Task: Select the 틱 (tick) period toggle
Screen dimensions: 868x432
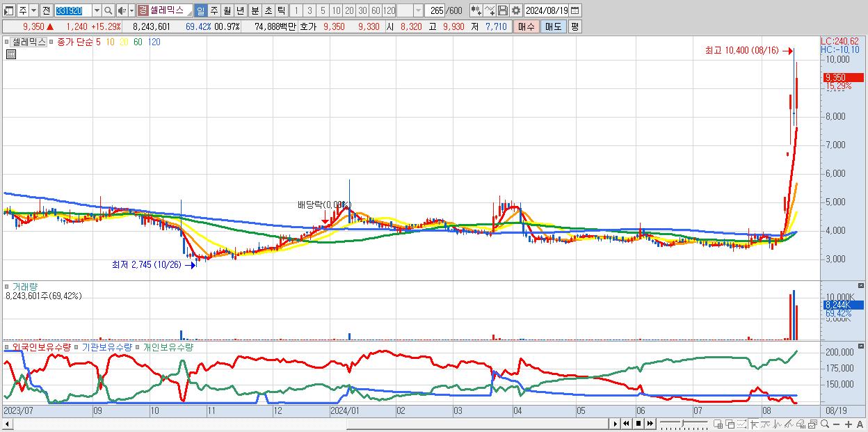Action: 281,10
